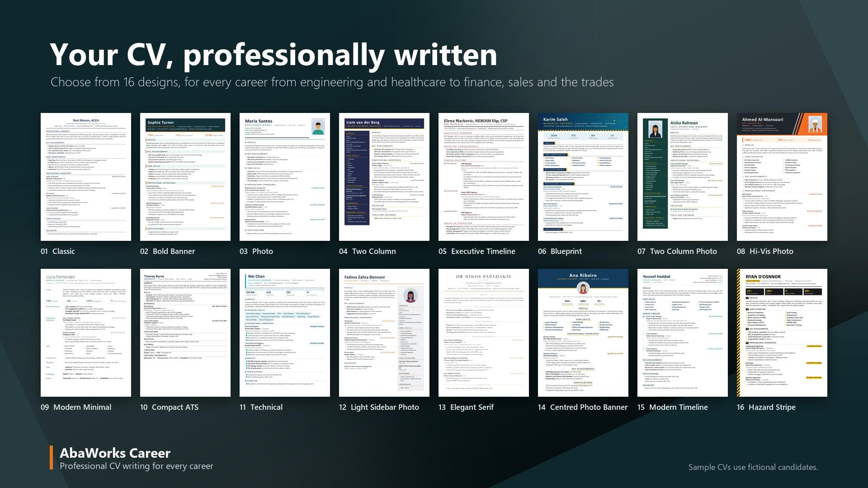This screenshot has height=488, width=868.
Task: Click the 'Choose from 16 designs' subtitle
Action: [332, 82]
